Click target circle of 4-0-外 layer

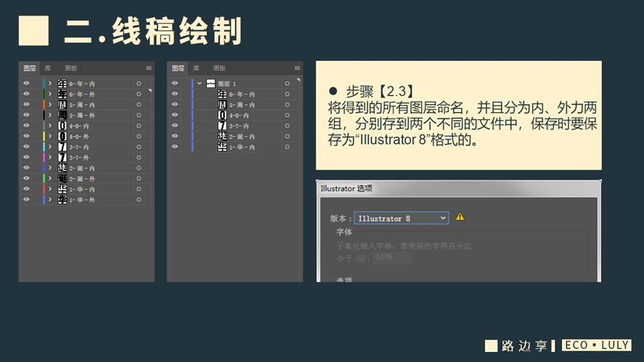[x=139, y=136]
